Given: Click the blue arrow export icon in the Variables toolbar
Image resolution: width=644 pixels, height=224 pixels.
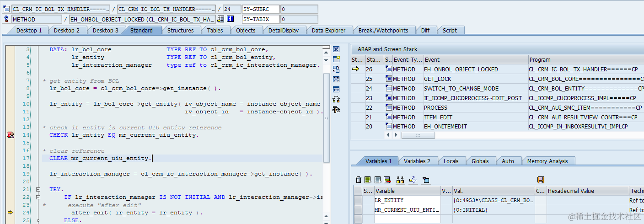Looking at the screenshot, I should click(x=413, y=180).
